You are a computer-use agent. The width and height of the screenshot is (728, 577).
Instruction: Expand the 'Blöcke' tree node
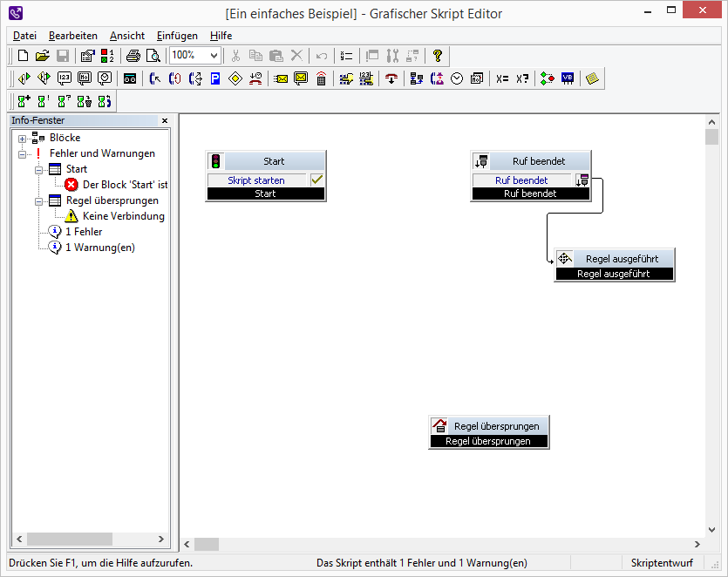coord(22,138)
